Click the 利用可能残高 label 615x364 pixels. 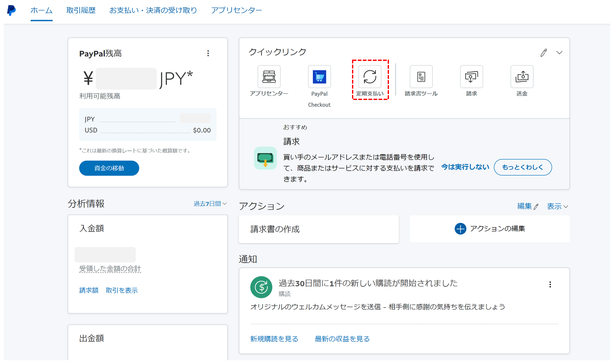[x=100, y=96]
